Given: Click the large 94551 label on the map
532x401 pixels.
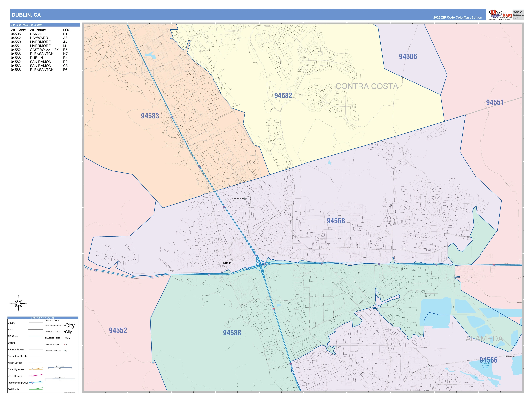Looking at the screenshot, I should tap(495, 103).
